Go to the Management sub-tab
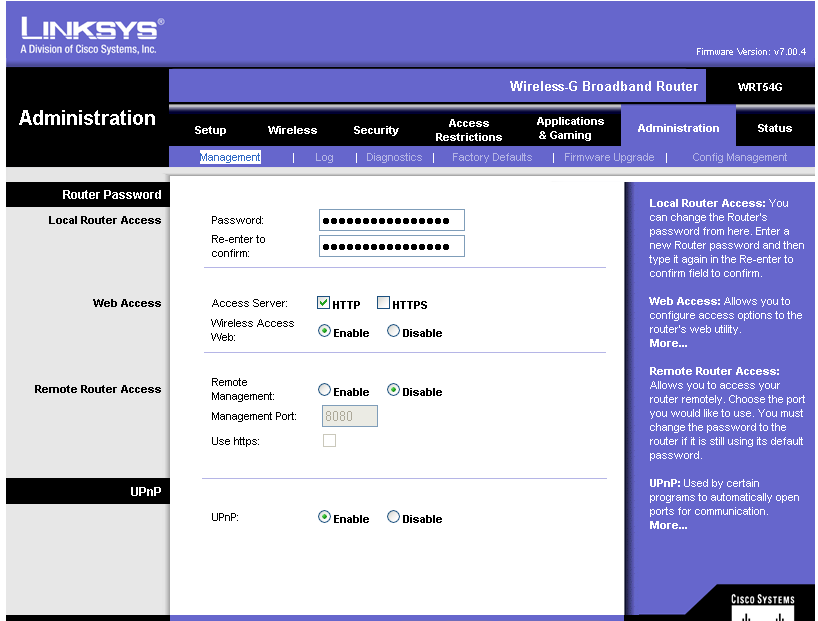The width and height of the screenshot is (818, 621). pyautogui.click(x=230, y=157)
